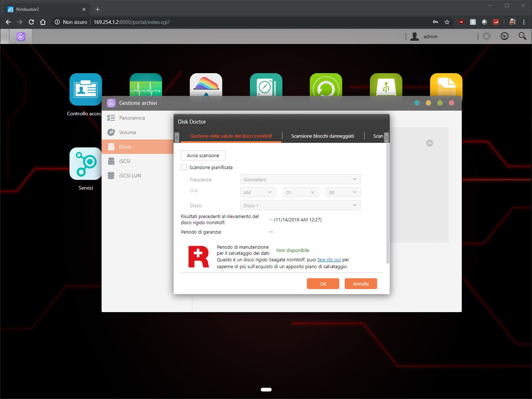Select Volume in the storage sidebar

click(128, 132)
